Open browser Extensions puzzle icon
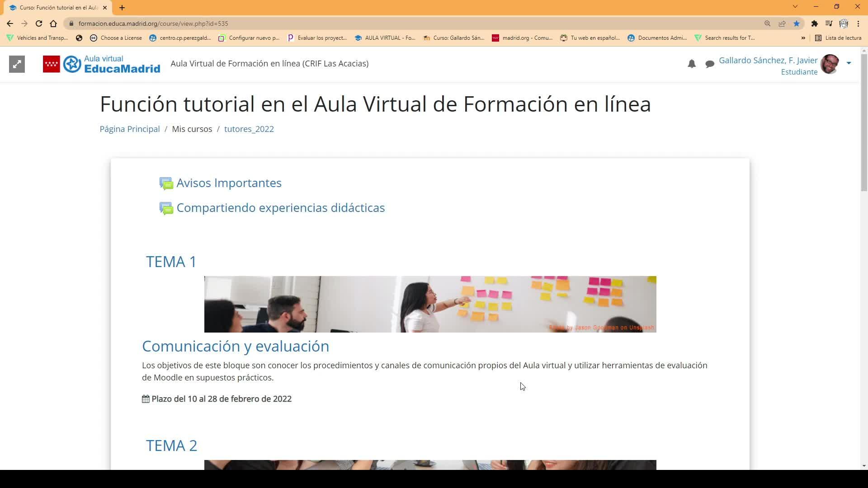 click(x=814, y=23)
